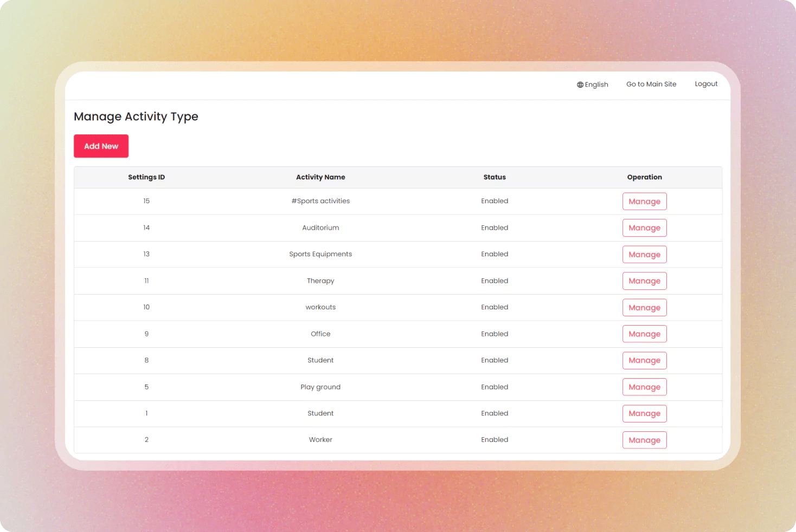
Task: Log out using the Logout link
Action: pos(706,84)
